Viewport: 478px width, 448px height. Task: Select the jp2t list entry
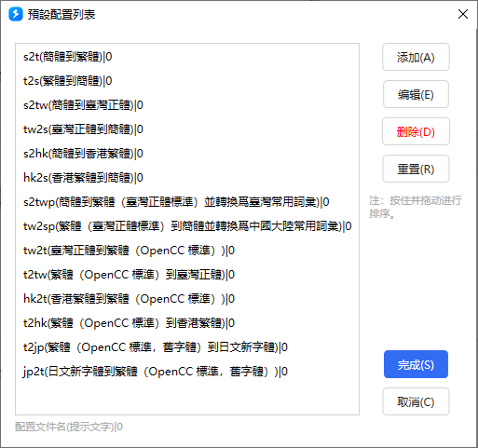tap(187, 372)
